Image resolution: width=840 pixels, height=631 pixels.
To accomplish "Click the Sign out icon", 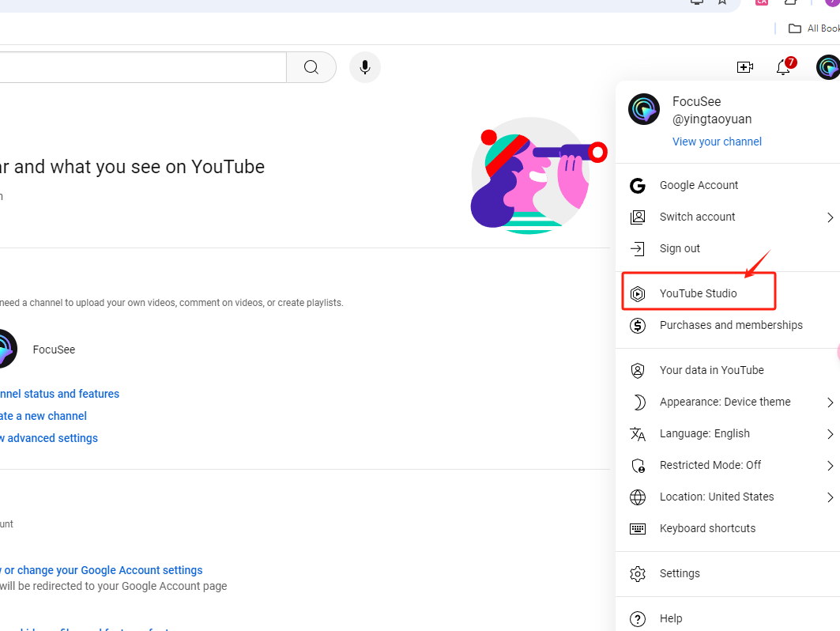I will tap(638, 248).
